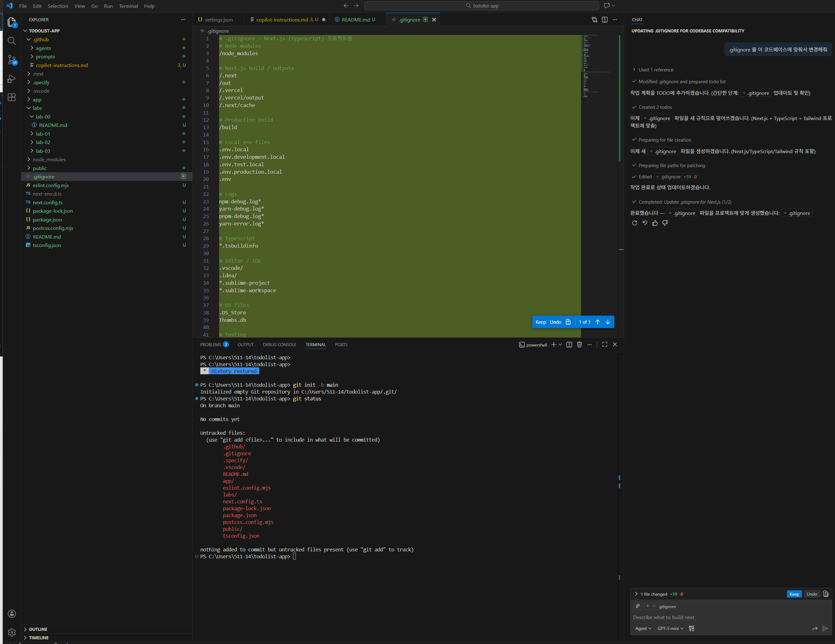Expand '1 file changed' section
Screen dimensions: 835x644
pos(636,594)
